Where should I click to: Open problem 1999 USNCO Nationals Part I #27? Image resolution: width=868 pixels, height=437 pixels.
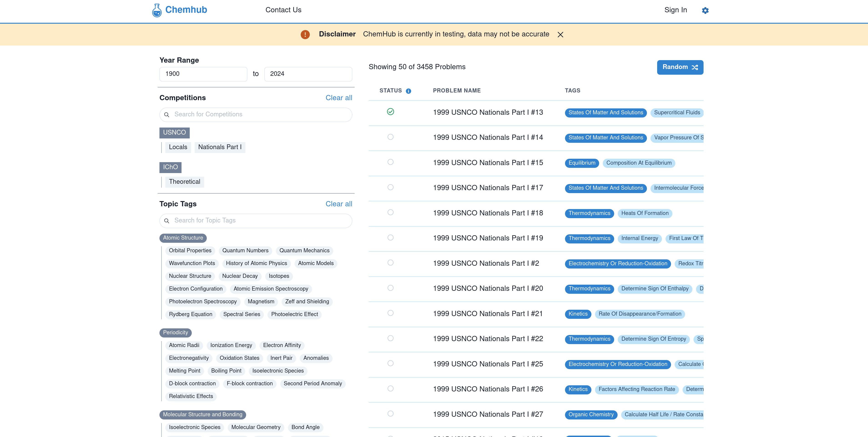point(488,414)
